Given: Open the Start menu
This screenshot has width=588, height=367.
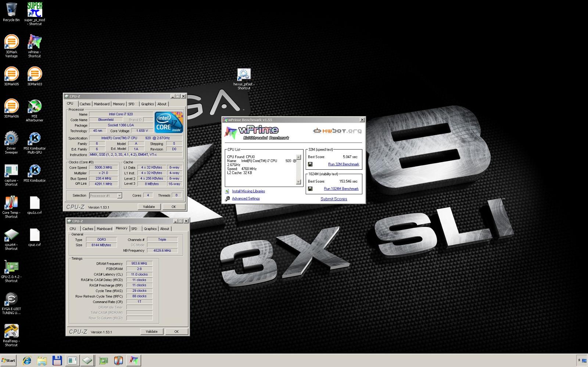Looking at the screenshot, I should 8,360.
